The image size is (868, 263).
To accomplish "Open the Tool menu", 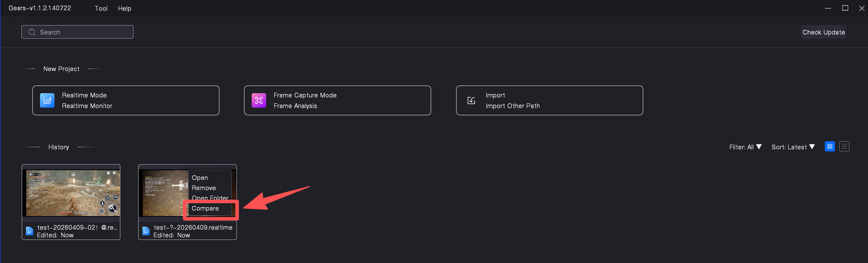I will (x=101, y=8).
